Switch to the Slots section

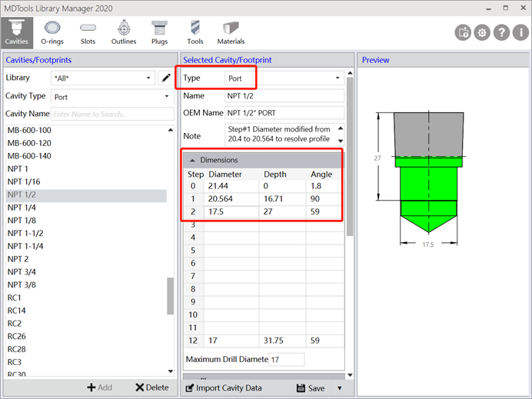(88, 32)
